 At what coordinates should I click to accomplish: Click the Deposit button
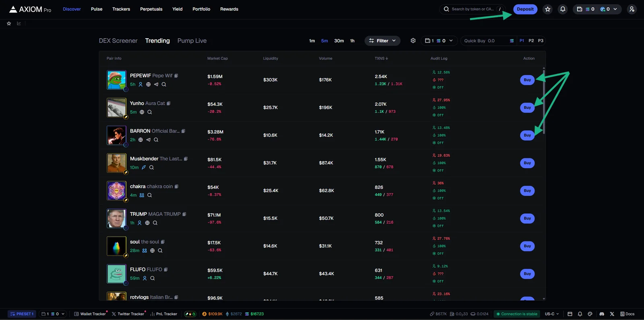pyautogui.click(x=525, y=9)
